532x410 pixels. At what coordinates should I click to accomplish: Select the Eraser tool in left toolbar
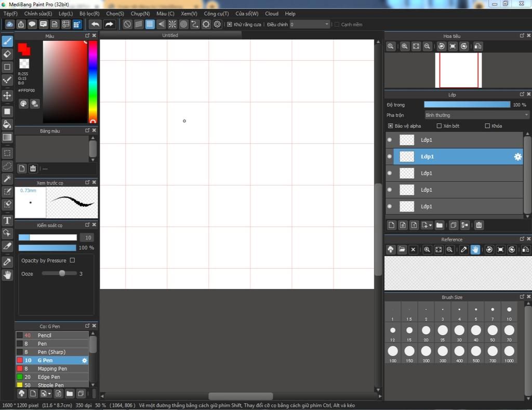click(7, 54)
